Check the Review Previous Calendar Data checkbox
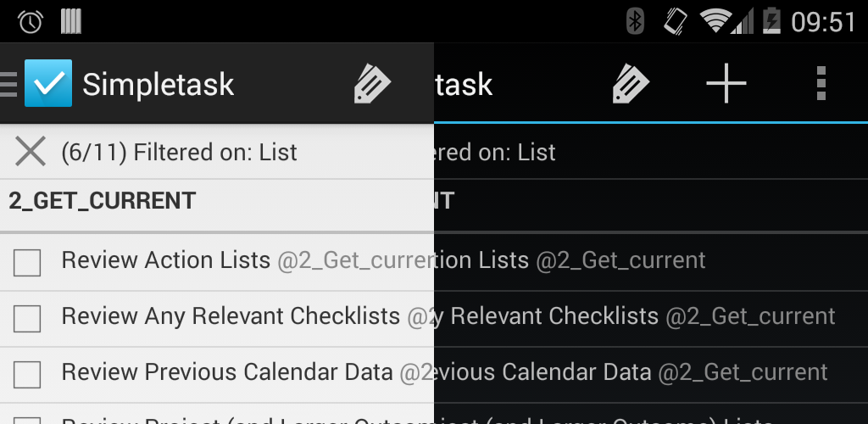 [x=27, y=375]
